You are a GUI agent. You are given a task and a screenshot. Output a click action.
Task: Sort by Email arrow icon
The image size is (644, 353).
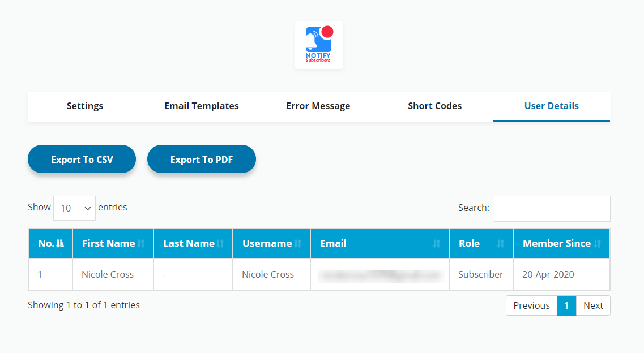point(436,243)
